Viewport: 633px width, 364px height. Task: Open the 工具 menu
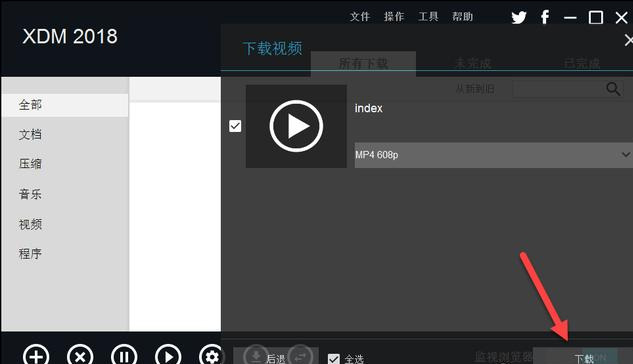click(x=428, y=17)
